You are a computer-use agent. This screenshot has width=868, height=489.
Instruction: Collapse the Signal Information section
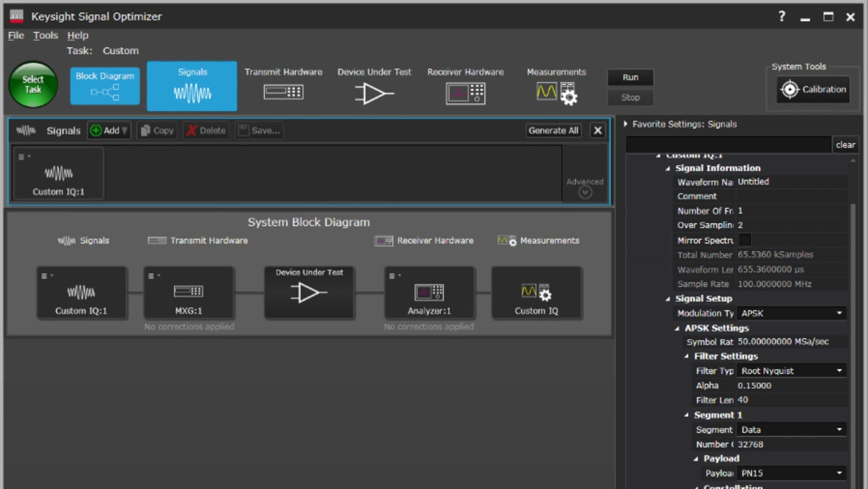coord(668,168)
